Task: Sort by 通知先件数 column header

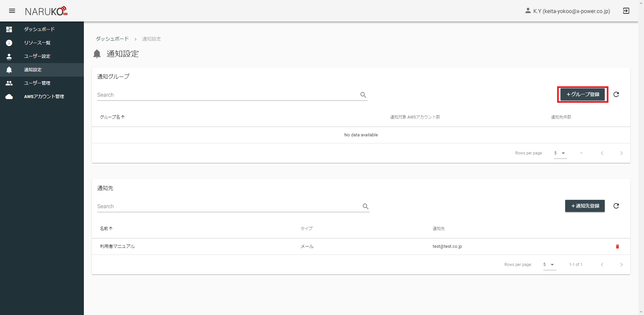Action: [x=561, y=117]
